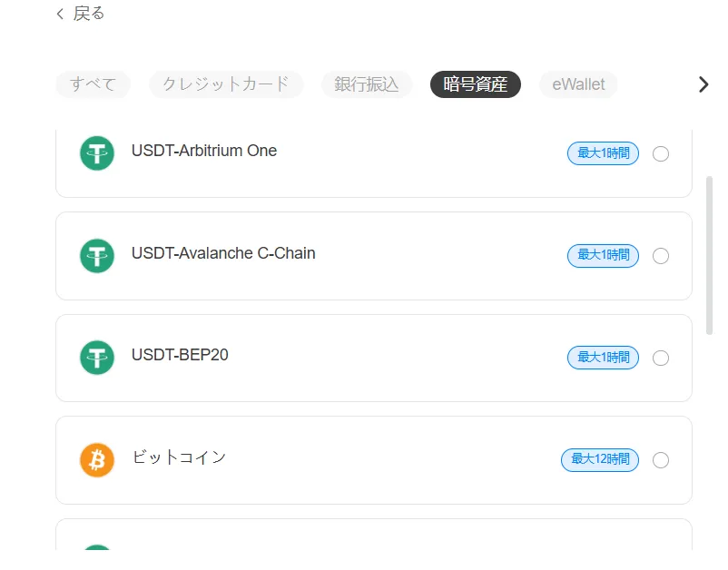Click the Tether icon for USDT-Avalanche C-Chain
The image size is (728, 570).
click(x=97, y=256)
